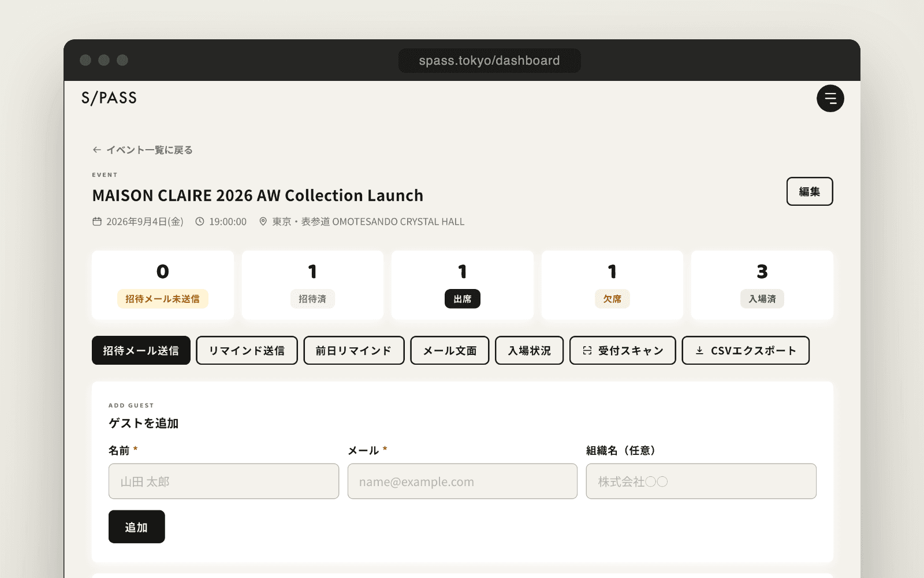Screen dimensions: 924x578
Task: Click the date text 2026年9月4日(金)
Action: click(145, 221)
